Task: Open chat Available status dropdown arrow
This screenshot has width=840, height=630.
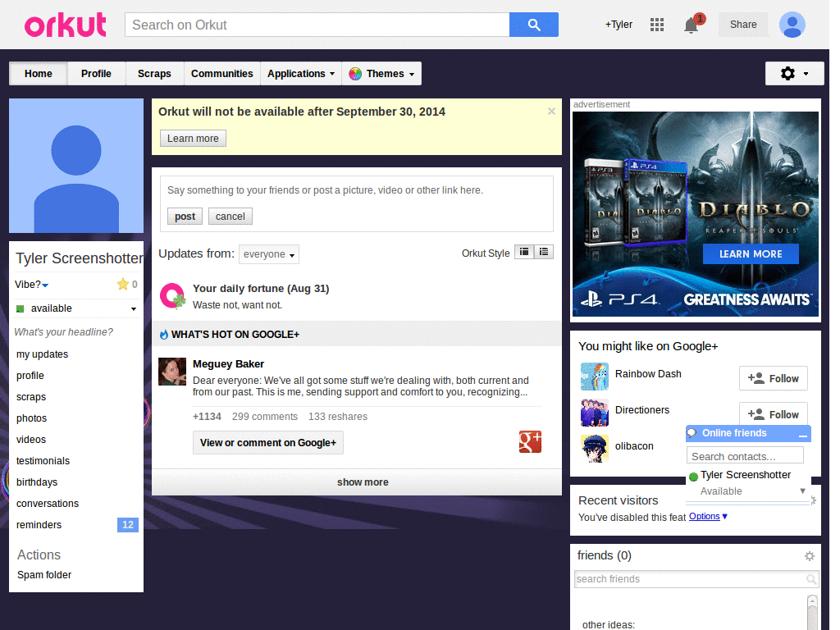Action: coord(802,491)
